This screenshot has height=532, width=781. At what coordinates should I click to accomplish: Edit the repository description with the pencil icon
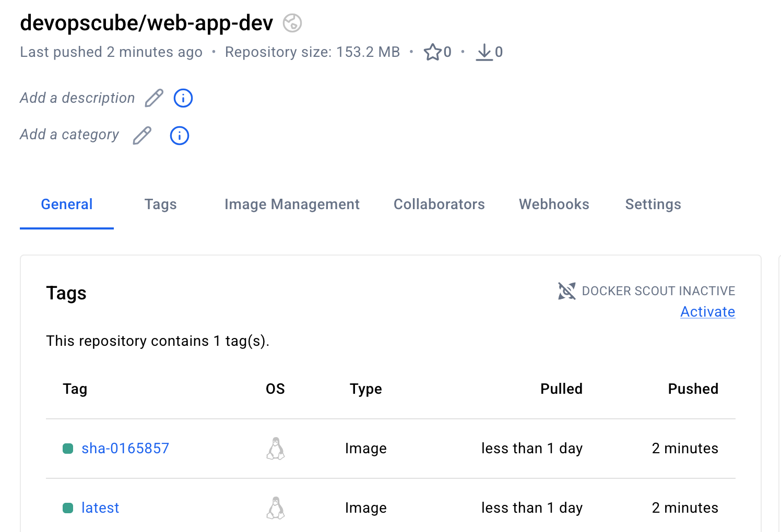click(x=153, y=98)
